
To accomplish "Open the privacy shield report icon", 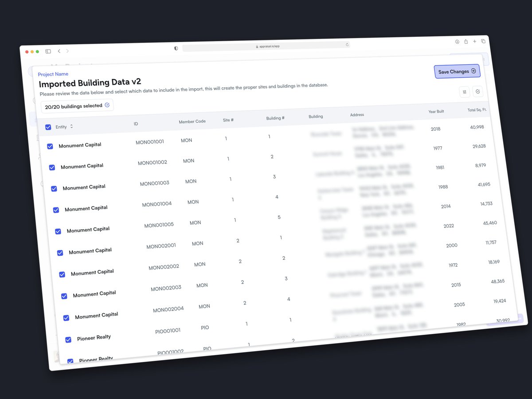I will click(176, 48).
